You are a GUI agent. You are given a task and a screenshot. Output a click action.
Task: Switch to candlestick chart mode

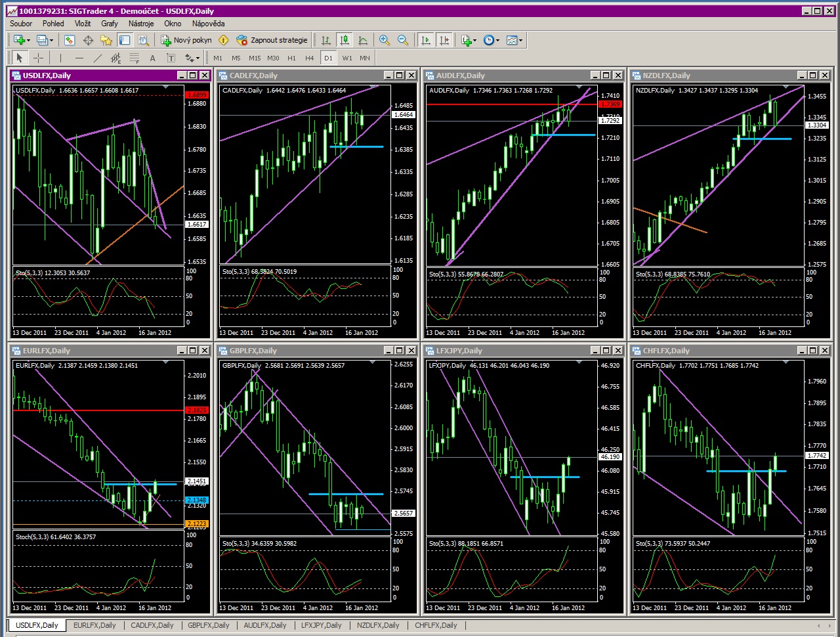[x=345, y=40]
